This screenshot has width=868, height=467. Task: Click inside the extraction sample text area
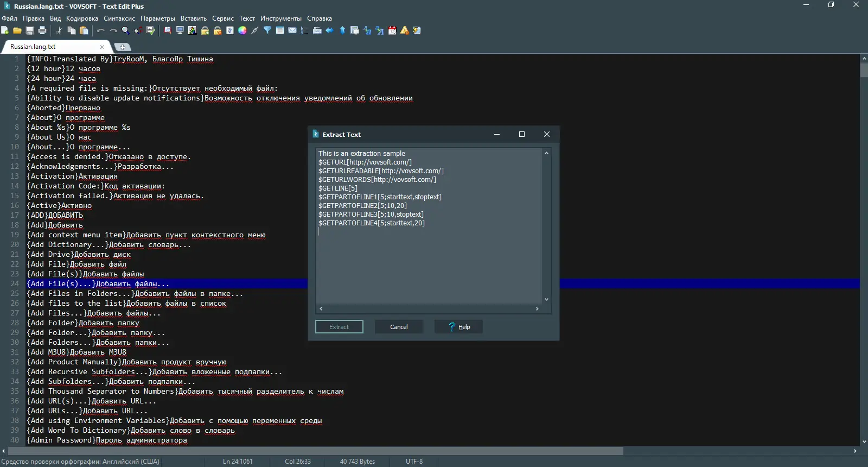(429, 261)
